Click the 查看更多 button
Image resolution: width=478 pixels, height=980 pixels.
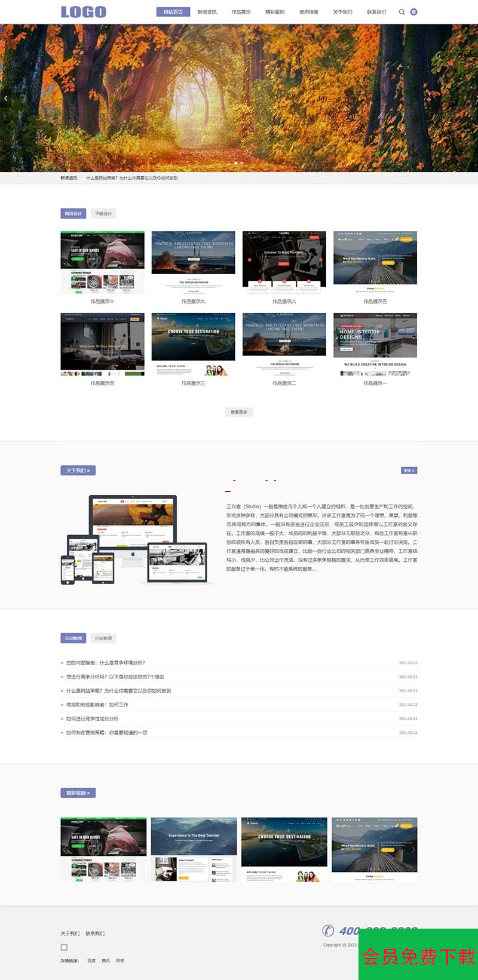pos(239,412)
